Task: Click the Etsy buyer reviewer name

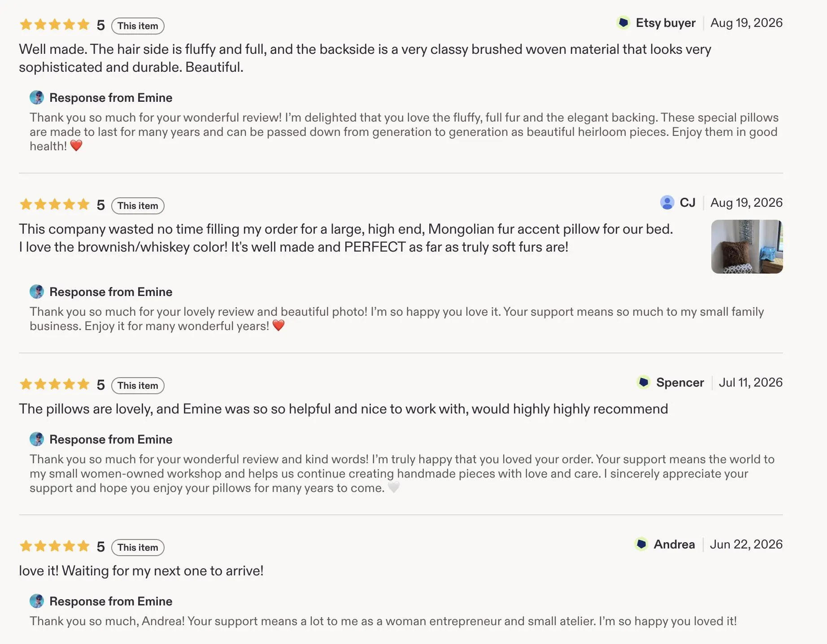Action: coord(666,23)
